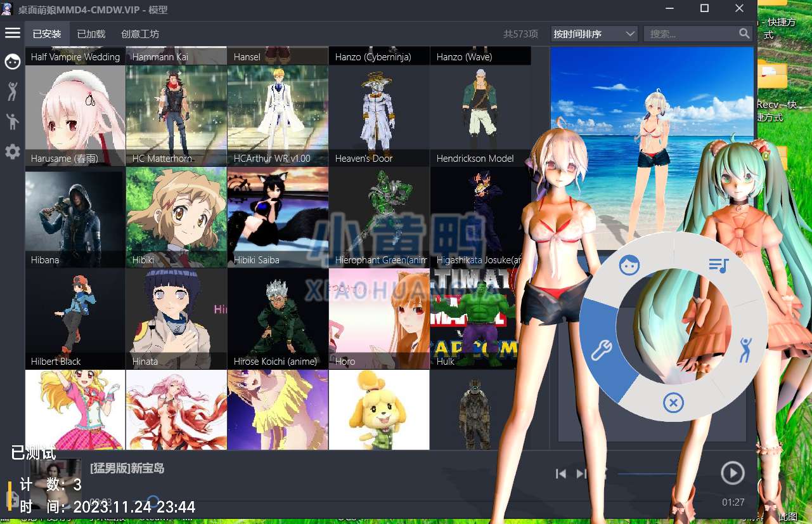
Task: Click the song title [猛男版]新宝岛
Action: (127, 468)
